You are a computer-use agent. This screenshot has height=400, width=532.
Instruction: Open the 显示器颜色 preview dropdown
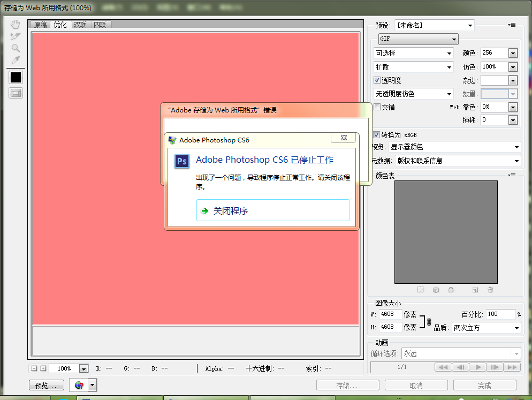[x=454, y=147]
